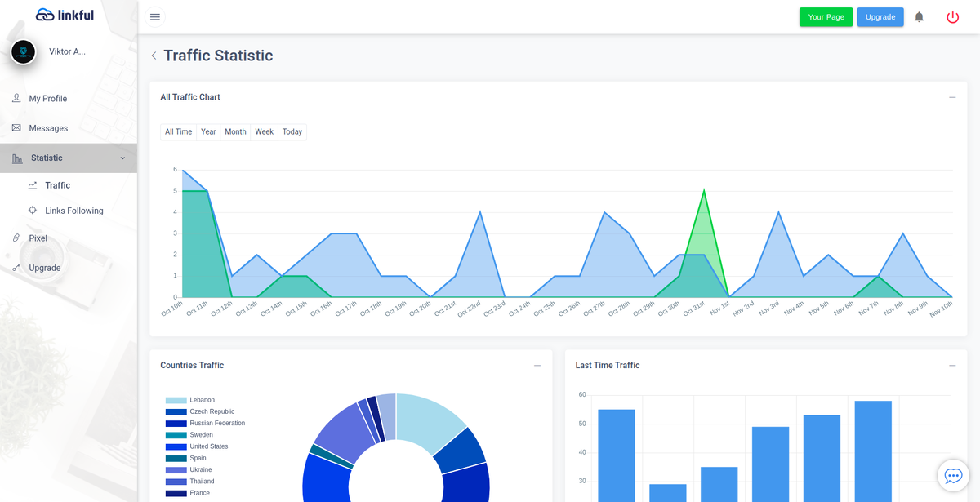Collapse the Last Time Traffic panel

(952, 366)
